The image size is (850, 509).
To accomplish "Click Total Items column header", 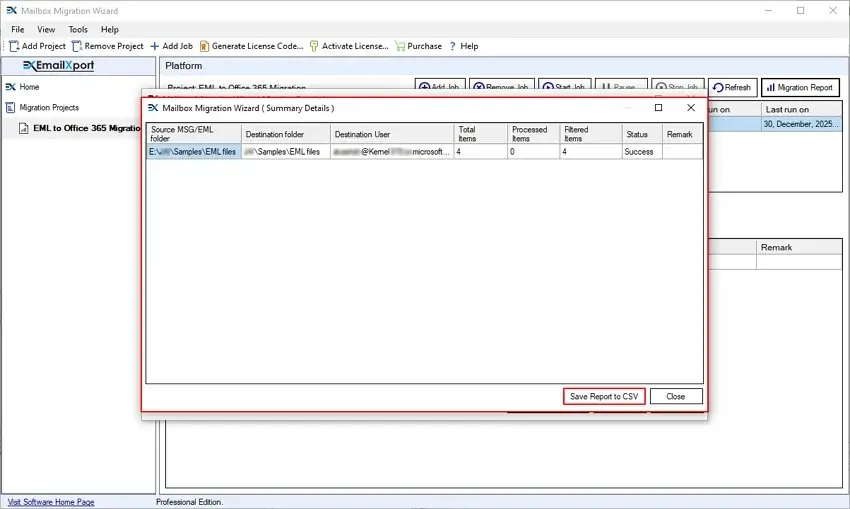I will pyautogui.click(x=481, y=133).
